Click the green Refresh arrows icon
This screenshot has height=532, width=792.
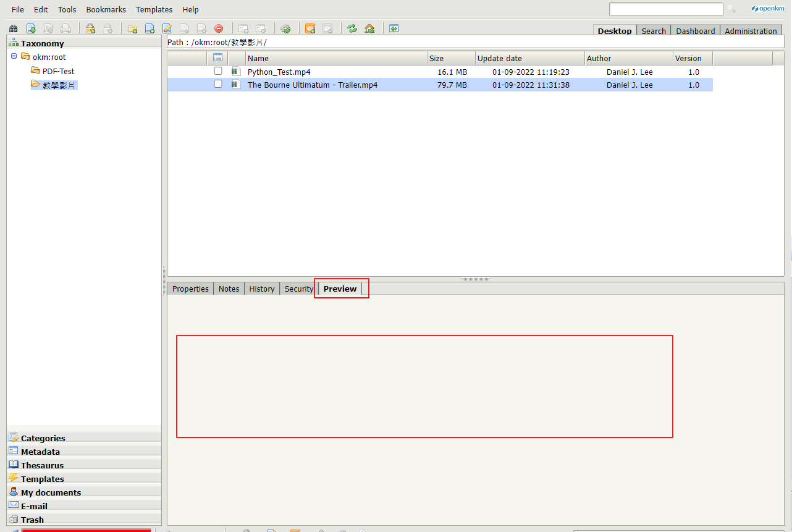point(352,28)
